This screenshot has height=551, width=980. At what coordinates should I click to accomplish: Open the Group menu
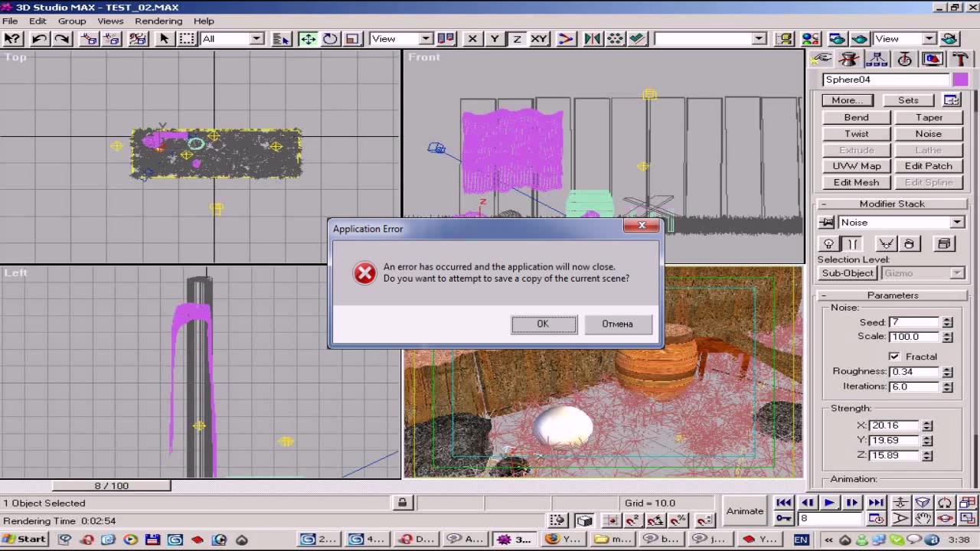[72, 21]
